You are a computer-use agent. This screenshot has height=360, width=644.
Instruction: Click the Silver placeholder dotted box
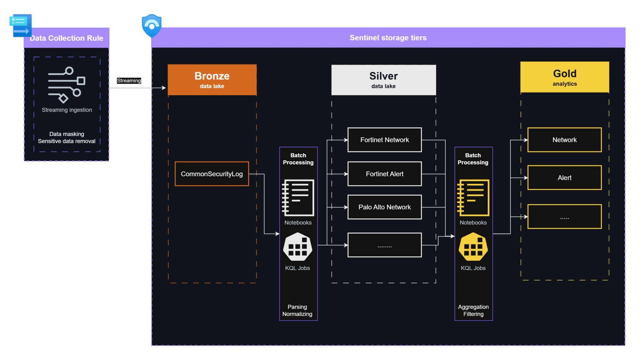click(x=385, y=245)
